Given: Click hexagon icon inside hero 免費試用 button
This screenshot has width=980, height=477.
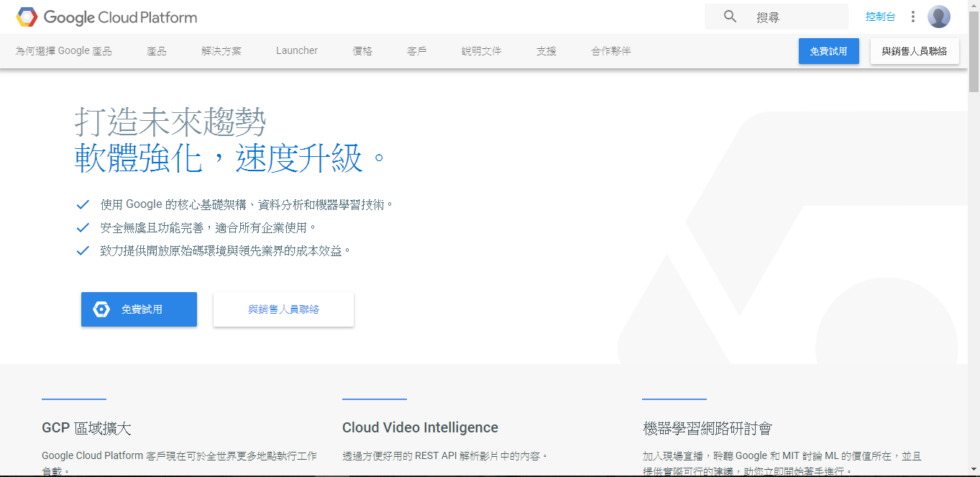Looking at the screenshot, I should [x=101, y=309].
